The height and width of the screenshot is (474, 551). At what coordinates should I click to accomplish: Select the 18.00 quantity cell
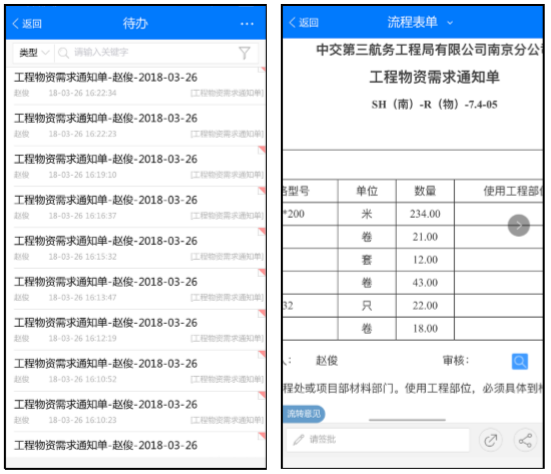pyautogui.click(x=425, y=329)
